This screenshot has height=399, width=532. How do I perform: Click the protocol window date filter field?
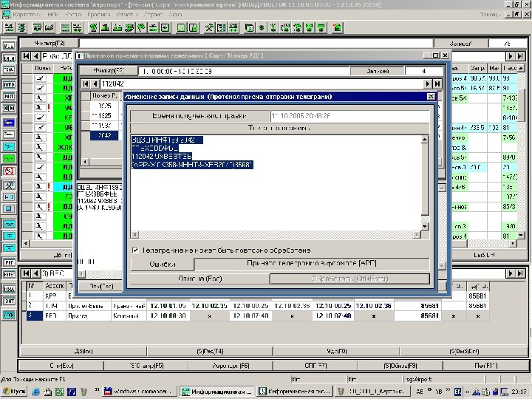pyautogui.click(x=244, y=71)
